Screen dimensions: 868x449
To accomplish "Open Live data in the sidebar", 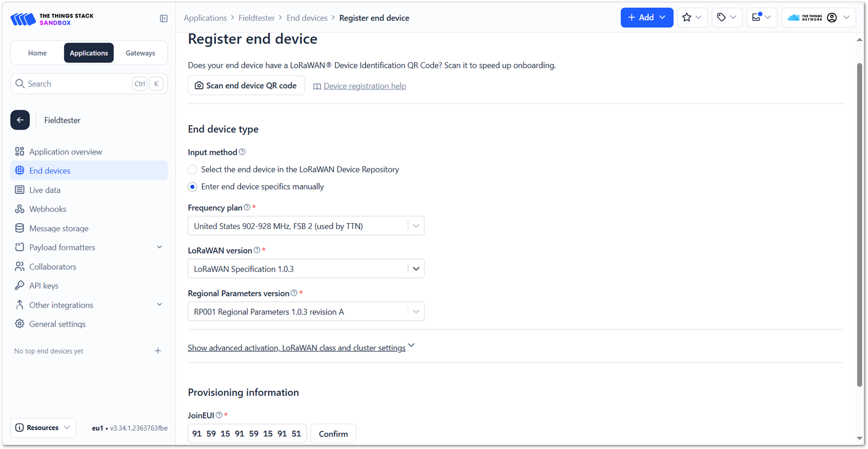I will tap(45, 190).
